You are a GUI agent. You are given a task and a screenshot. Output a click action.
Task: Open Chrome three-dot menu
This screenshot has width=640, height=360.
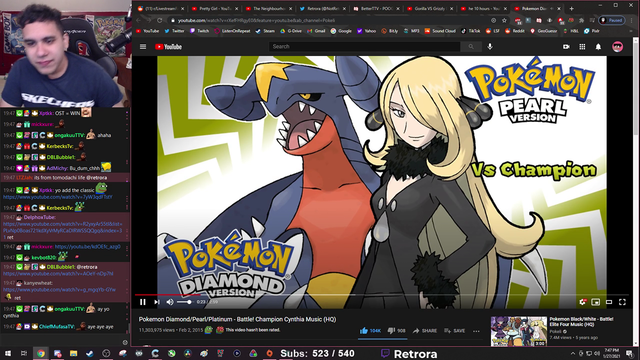tap(632, 20)
